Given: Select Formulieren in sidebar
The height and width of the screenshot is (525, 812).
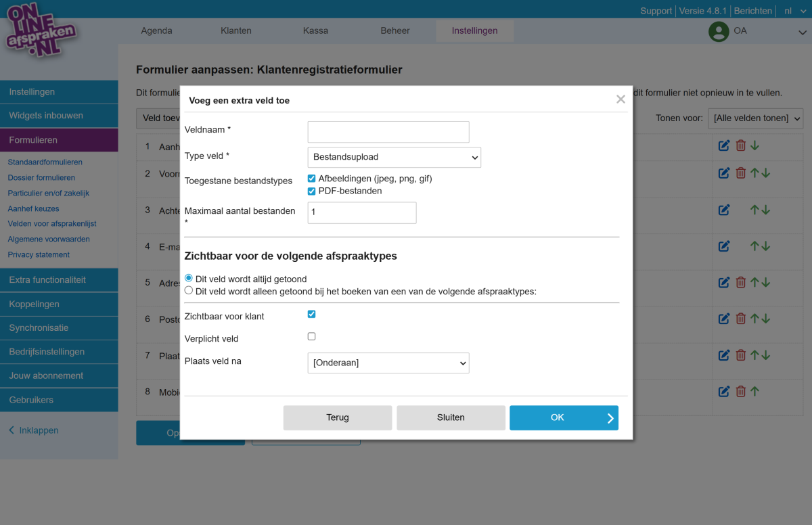Looking at the screenshot, I should click(x=59, y=140).
